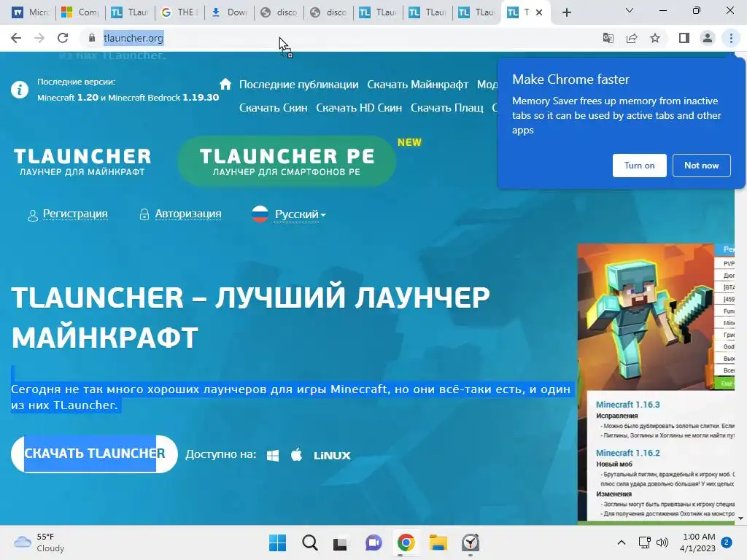Screen dimensions: 747x560
Task: Dismiss popup with Not now
Action: 701,166
